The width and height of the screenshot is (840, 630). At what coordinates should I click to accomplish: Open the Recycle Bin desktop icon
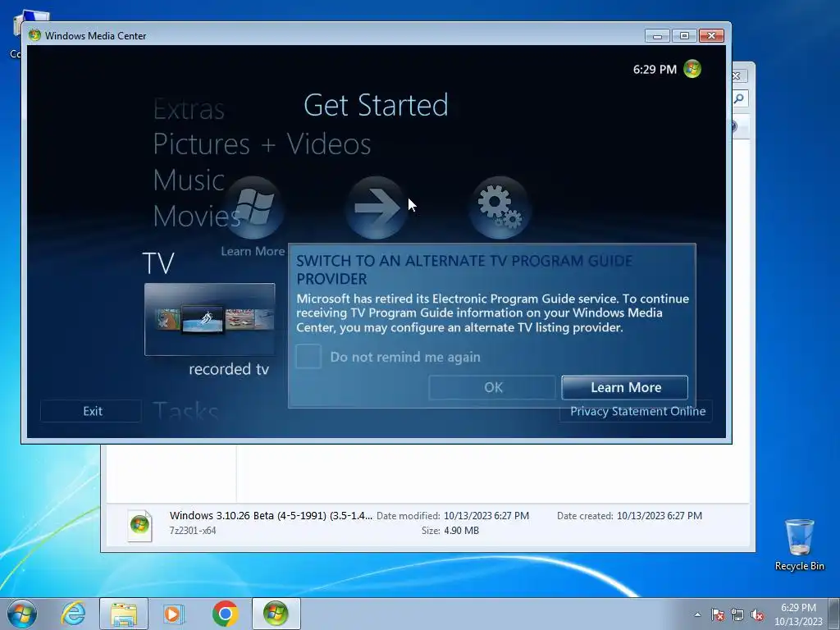(799, 545)
